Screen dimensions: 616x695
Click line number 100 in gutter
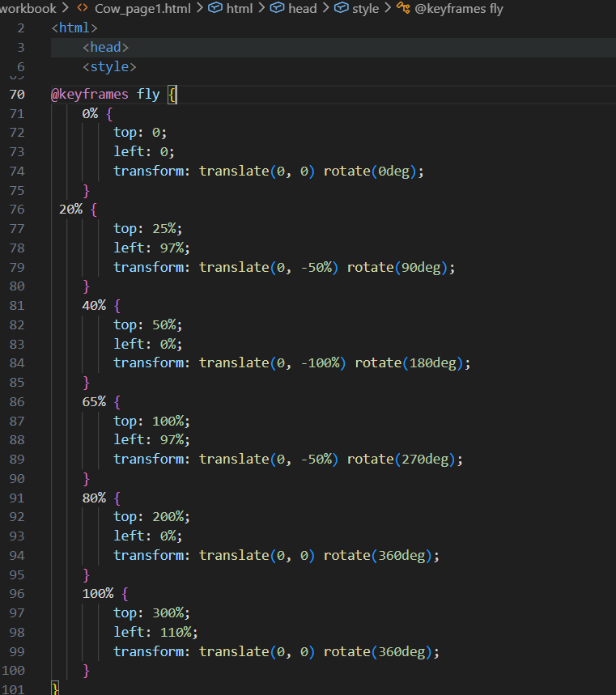point(13,671)
